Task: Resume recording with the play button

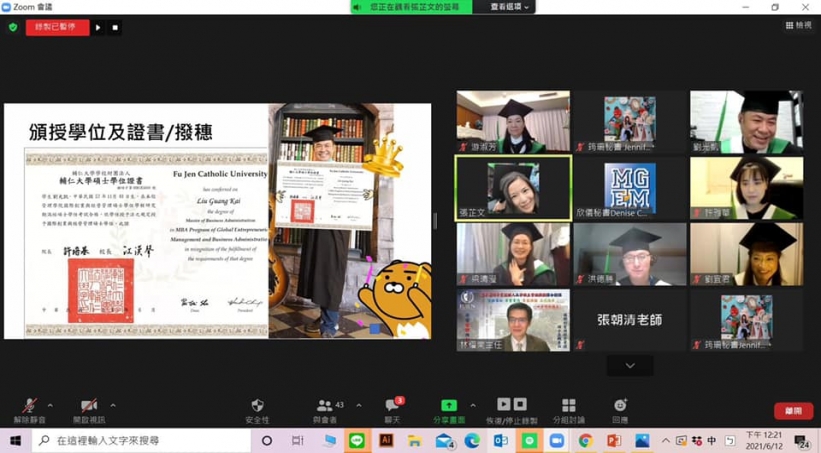Action: [98, 27]
